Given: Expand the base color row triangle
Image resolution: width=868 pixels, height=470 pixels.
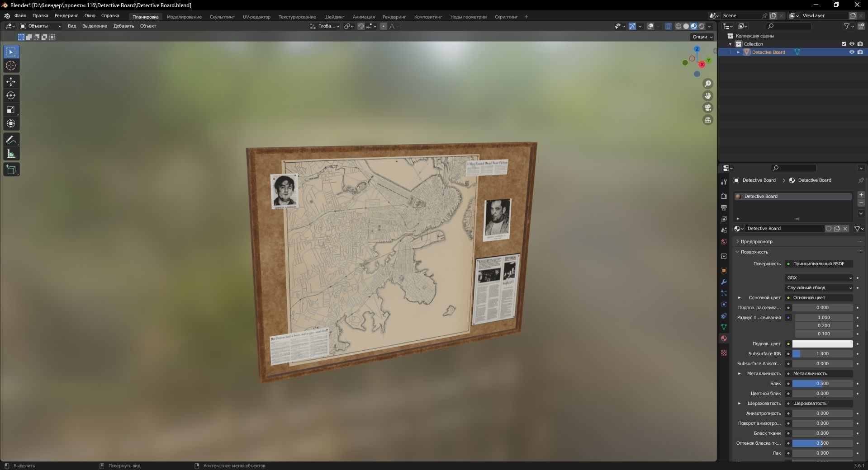Looking at the screenshot, I should pyautogui.click(x=740, y=298).
